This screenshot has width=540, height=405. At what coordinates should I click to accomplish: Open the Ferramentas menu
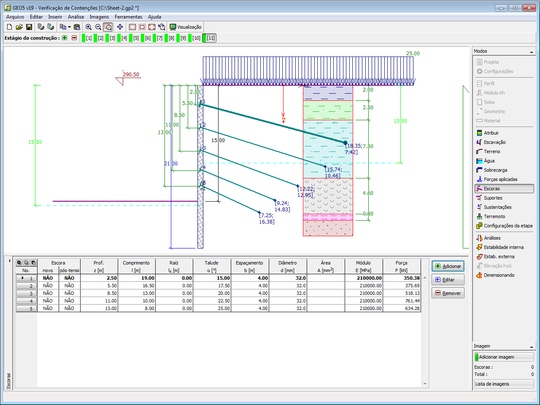pyautogui.click(x=128, y=17)
